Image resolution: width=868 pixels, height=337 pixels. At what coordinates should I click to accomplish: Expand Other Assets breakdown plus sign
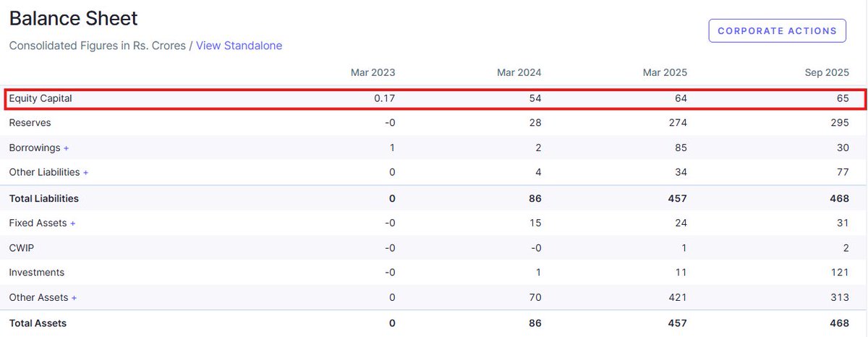click(75, 297)
